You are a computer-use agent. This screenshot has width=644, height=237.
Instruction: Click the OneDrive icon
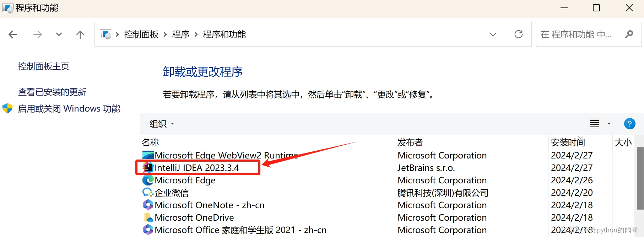pyautogui.click(x=148, y=217)
